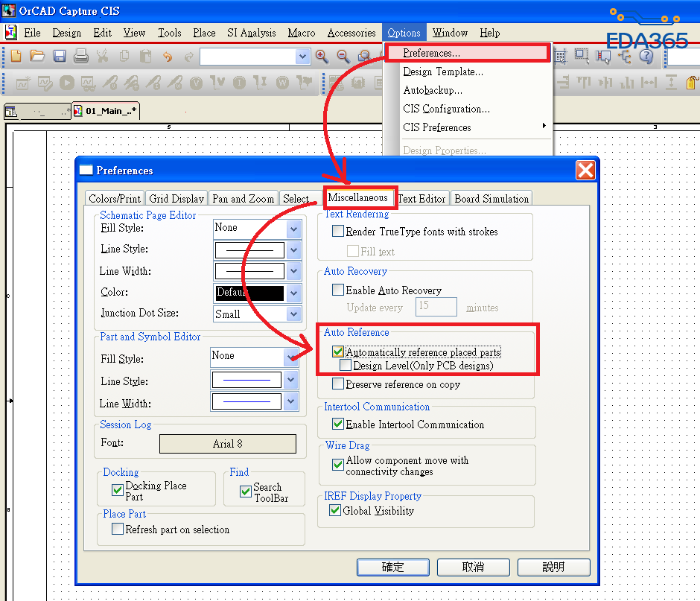Check Refresh part on selection
This screenshot has width=700, height=601.
[x=118, y=529]
